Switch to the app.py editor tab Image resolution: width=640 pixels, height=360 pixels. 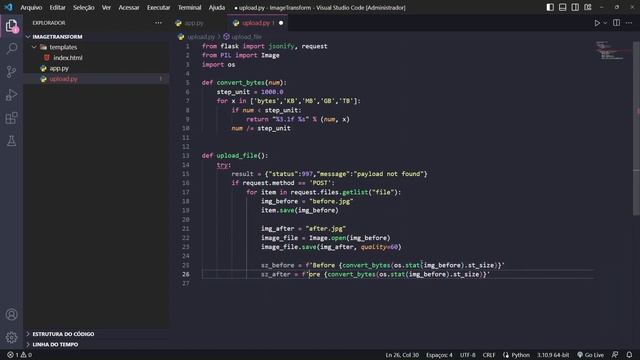194,23
